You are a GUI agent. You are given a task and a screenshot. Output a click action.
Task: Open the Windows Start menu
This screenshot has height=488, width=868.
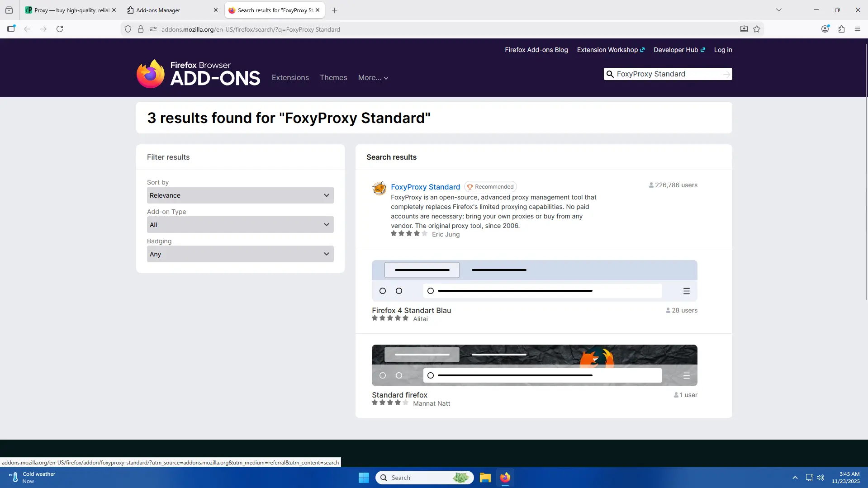364,478
